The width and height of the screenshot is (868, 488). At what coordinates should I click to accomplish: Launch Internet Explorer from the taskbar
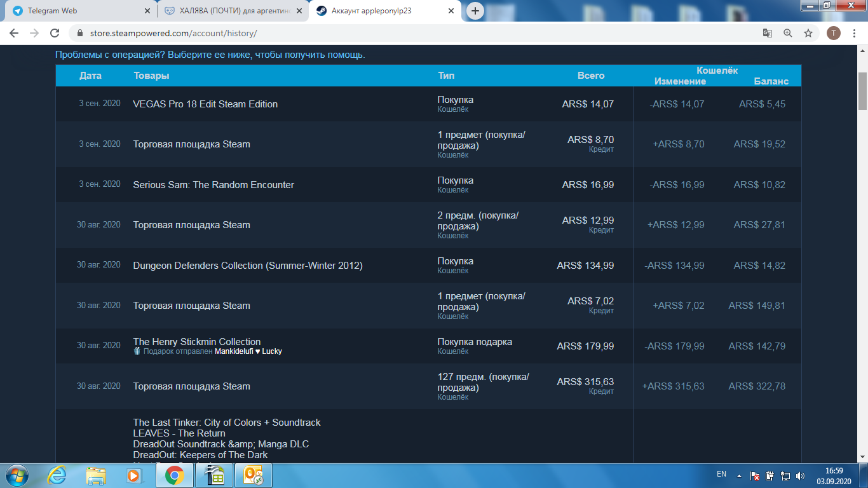tap(57, 475)
